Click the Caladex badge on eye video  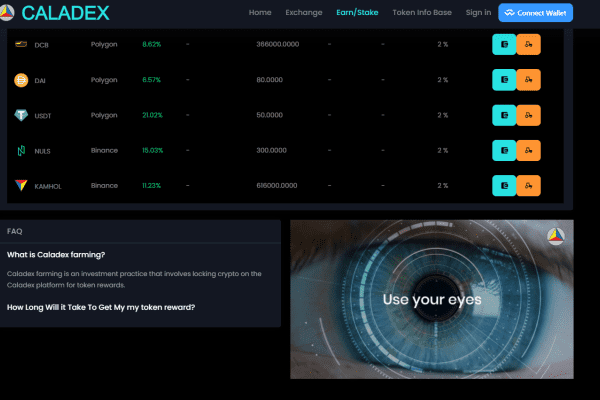coord(556,236)
